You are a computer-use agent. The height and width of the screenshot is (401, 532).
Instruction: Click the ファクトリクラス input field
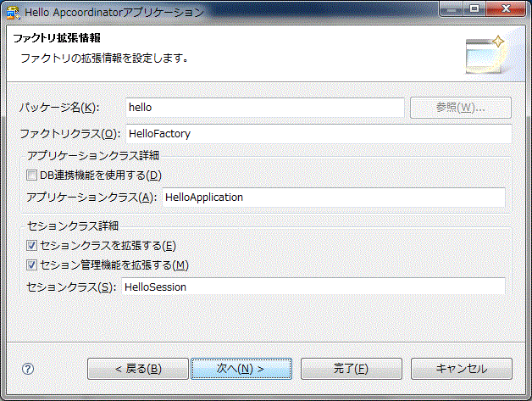click(319, 134)
